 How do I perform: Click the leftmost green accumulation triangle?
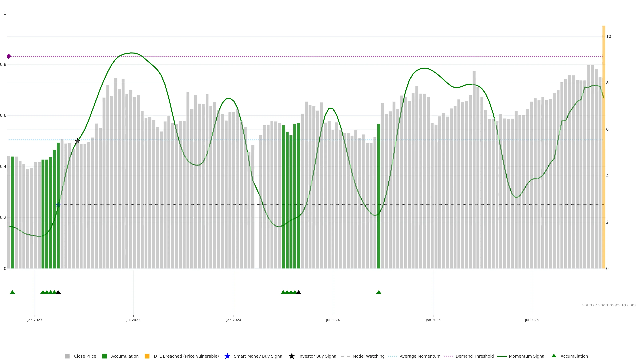(x=13, y=292)
